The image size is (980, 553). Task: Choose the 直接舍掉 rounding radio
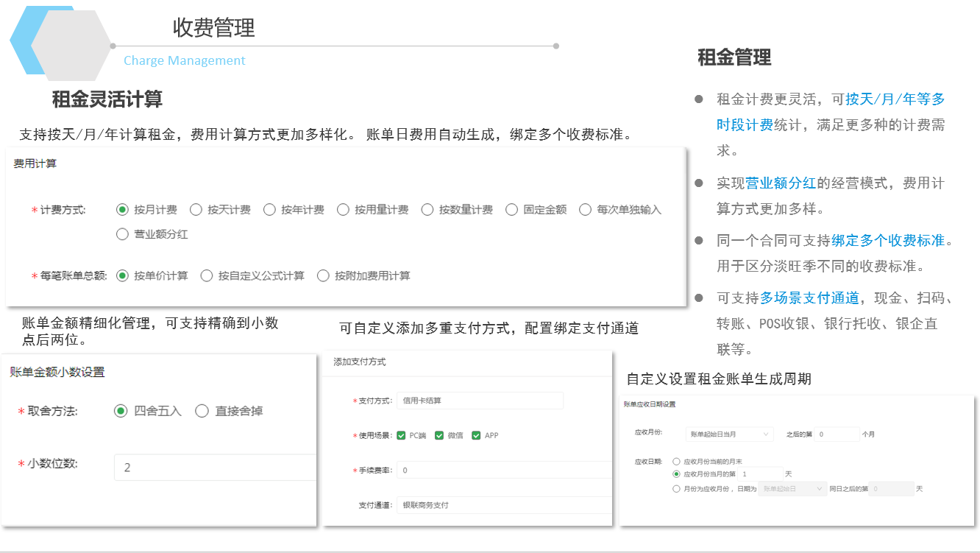(202, 411)
